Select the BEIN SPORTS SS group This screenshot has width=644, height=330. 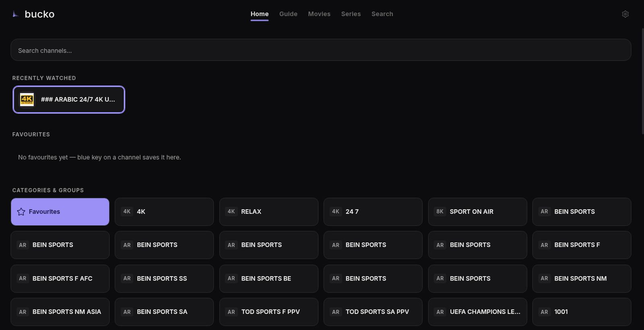click(x=164, y=278)
